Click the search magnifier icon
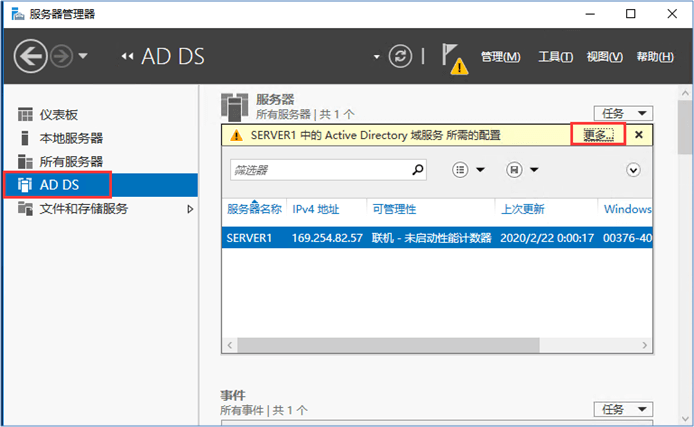694x427 pixels. [x=417, y=169]
